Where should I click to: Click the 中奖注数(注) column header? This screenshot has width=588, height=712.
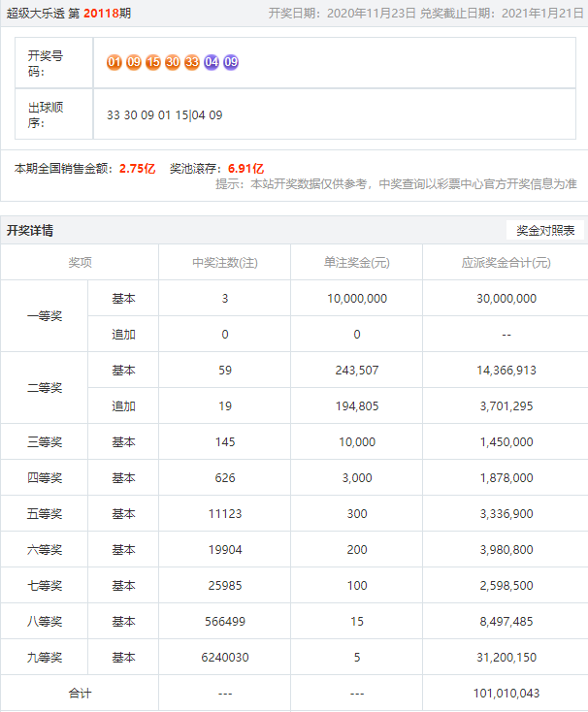(224, 263)
